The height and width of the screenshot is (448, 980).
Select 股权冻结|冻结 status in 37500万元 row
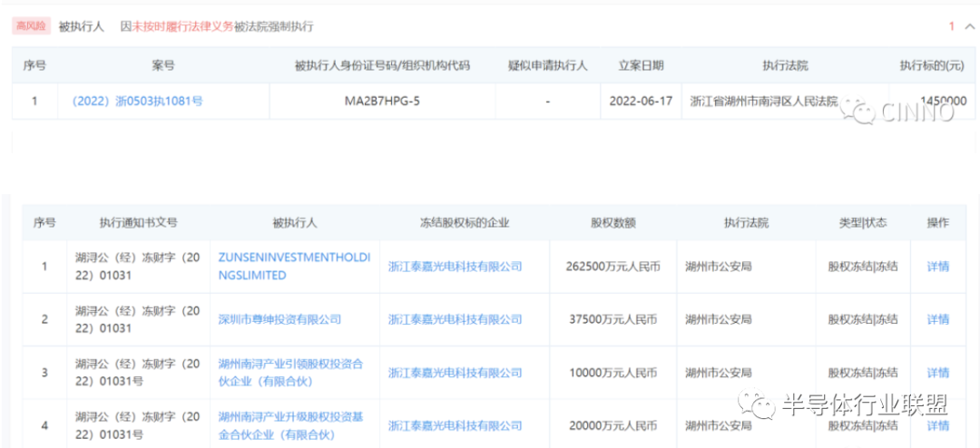click(863, 319)
